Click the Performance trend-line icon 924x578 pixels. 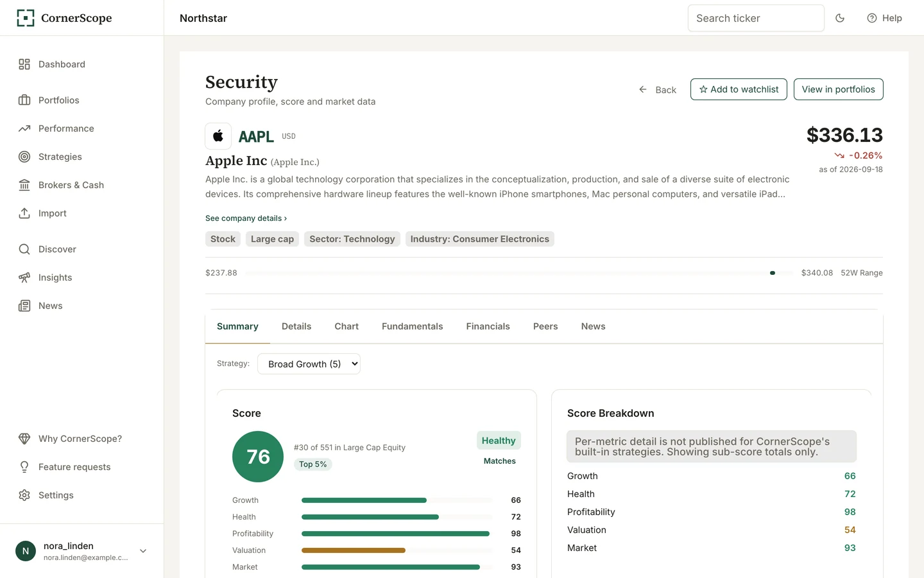(x=24, y=128)
